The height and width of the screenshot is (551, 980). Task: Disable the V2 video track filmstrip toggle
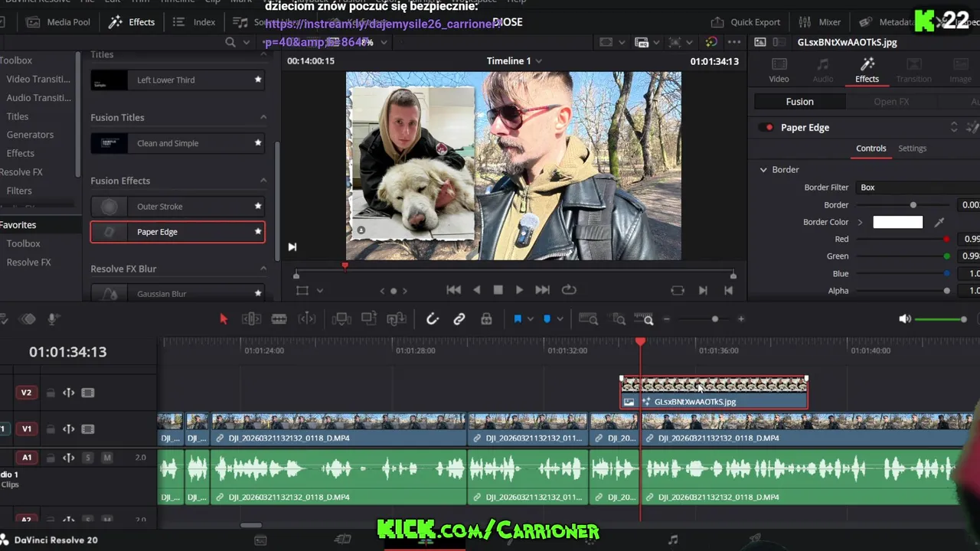point(88,393)
